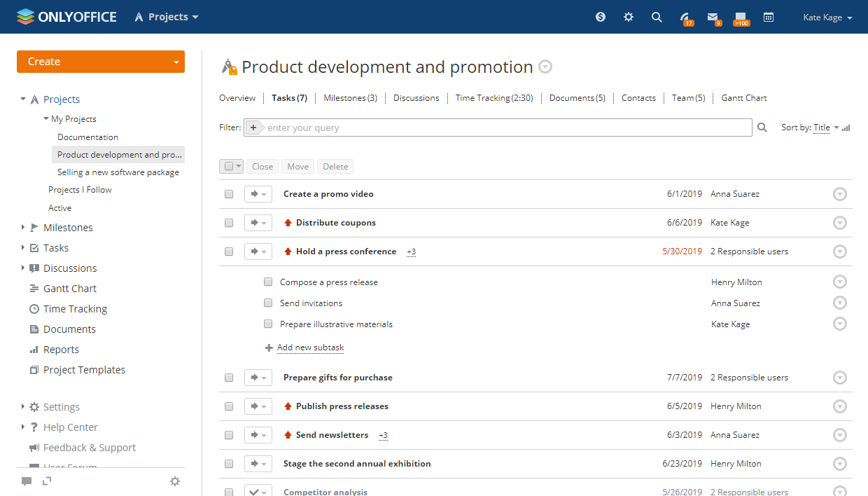868x496 pixels.
Task: Open the Mail icon with badge
Action: click(x=713, y=18)
